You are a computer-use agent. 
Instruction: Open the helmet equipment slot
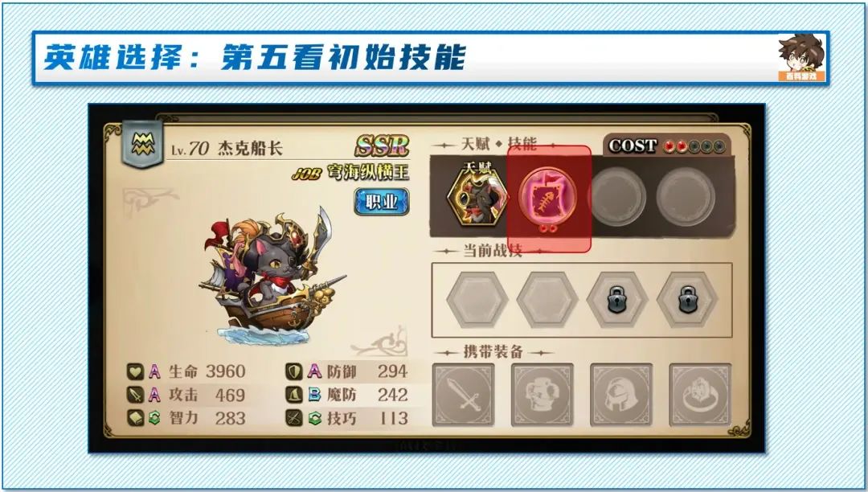(x=621, y=395)
